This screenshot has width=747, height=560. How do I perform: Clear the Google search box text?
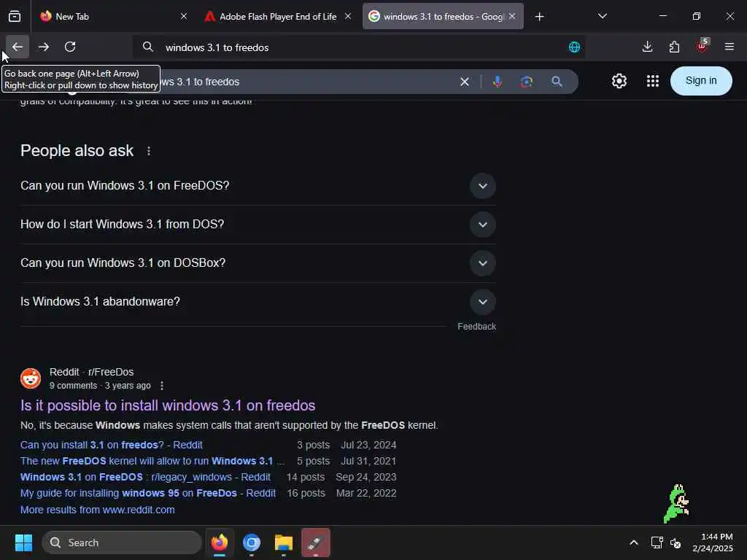465,82
